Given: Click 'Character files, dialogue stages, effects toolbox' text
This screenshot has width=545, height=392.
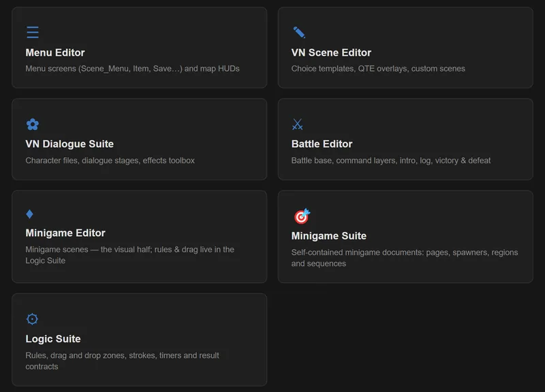Looking at the screenshot, I should [x=110, y=161].
